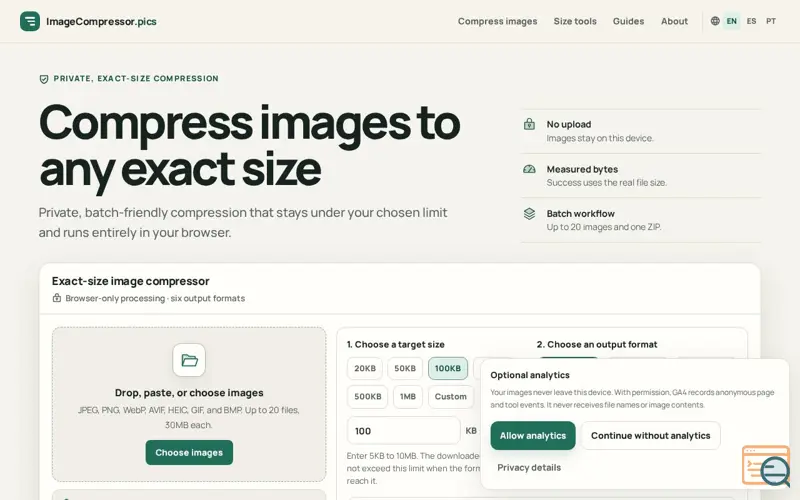Screen dimensions: 800x500
Task: Click the Optional analytics heading
Action: 530,375
